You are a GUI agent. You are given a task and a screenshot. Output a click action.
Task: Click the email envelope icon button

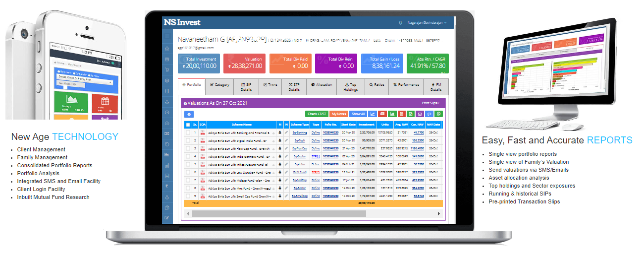[420, 114]
